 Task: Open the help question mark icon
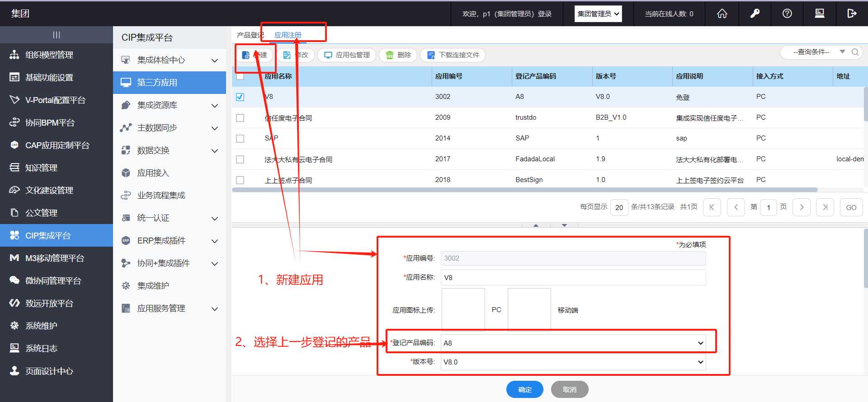pos(787,14)
